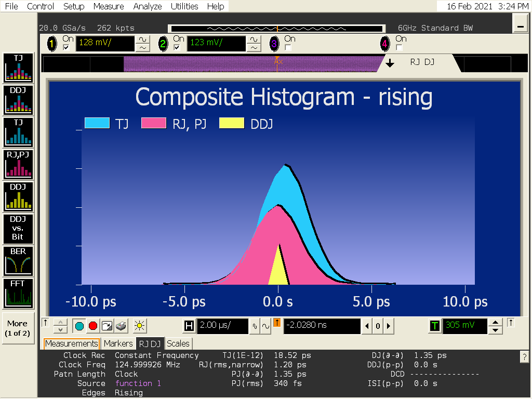The width and height of the screenshot is (532, 399).
Task: Open the Analyze menu
Action: [147, 6]
